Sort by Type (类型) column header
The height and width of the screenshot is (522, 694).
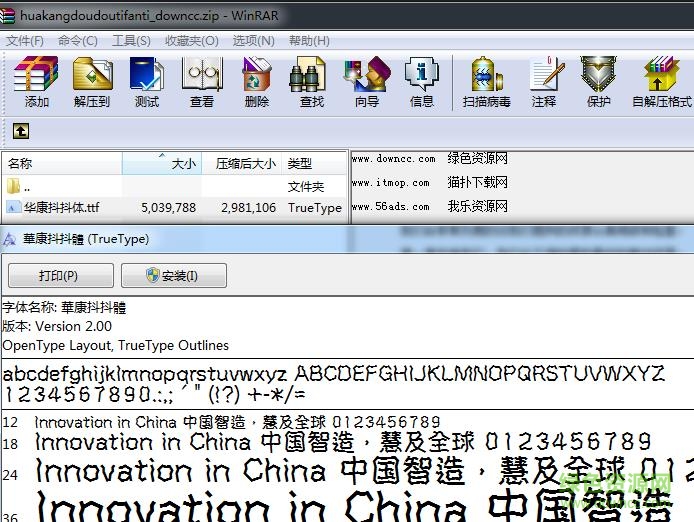(314, 163)
